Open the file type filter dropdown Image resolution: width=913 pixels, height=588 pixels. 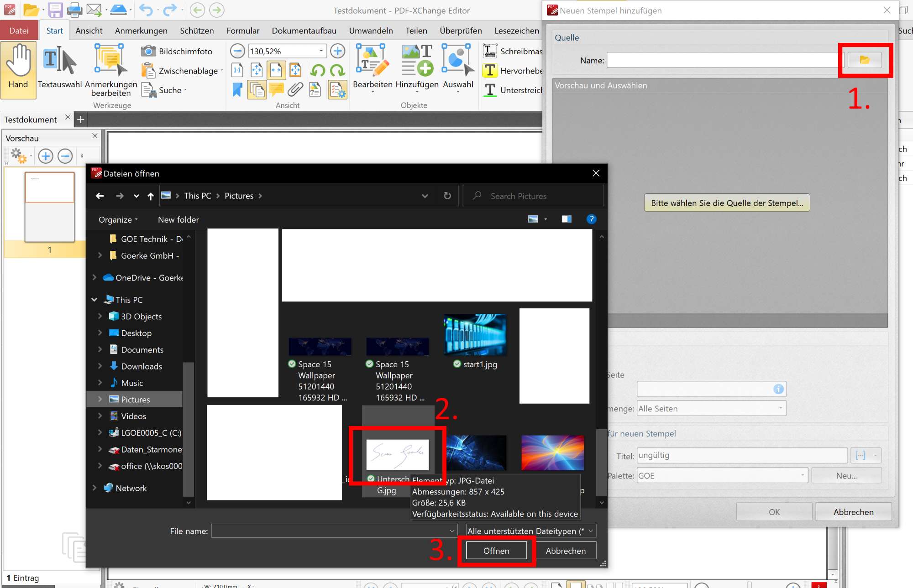pos(531,531)
